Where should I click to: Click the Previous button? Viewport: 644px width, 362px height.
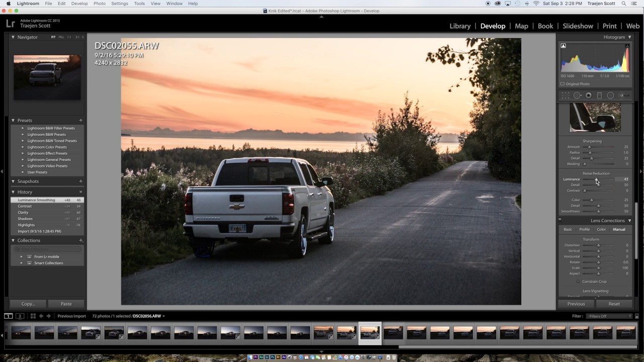coord(576,304)
